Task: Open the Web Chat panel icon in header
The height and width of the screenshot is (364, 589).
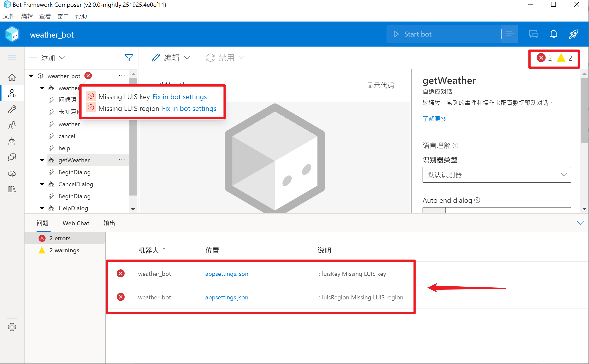Action: coord(533,34)
